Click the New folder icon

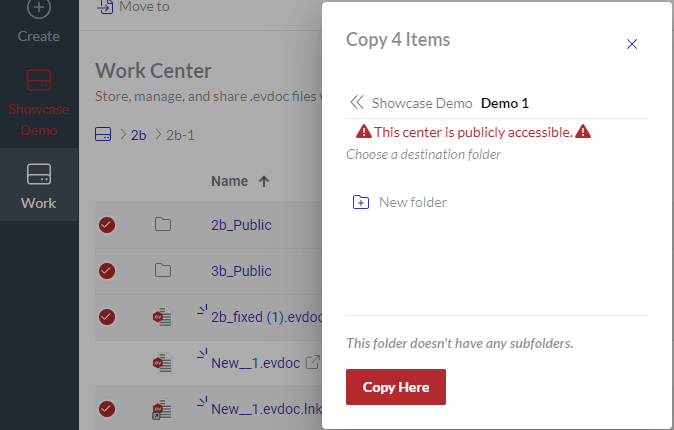pos(361,202)
